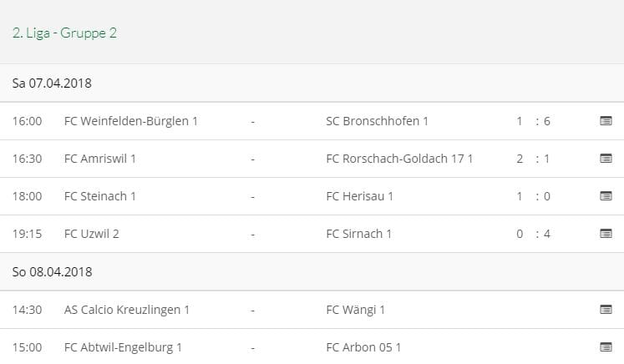
Task: Click the 1 : 6 match score
Action: pos(533,121)
